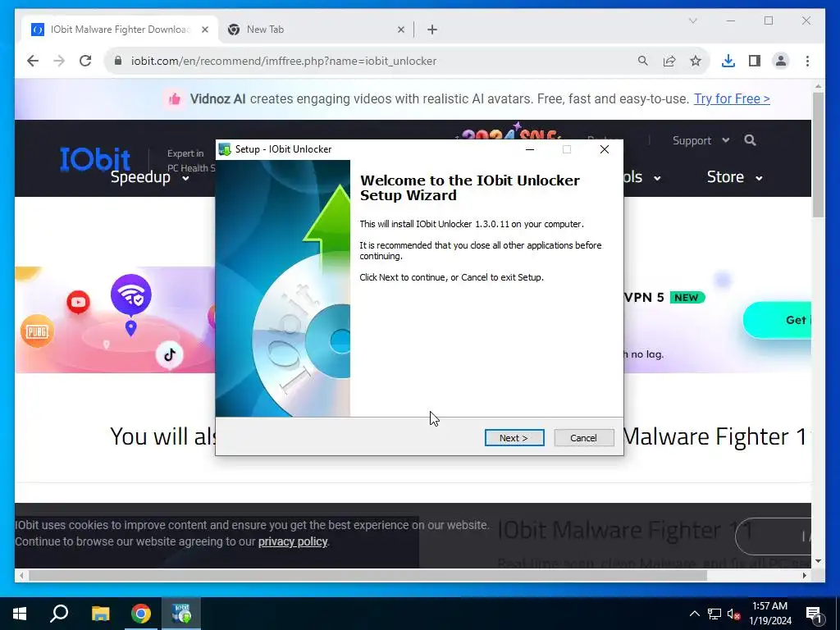Click the PUBG icon in VPN banner

coord(37,331)
